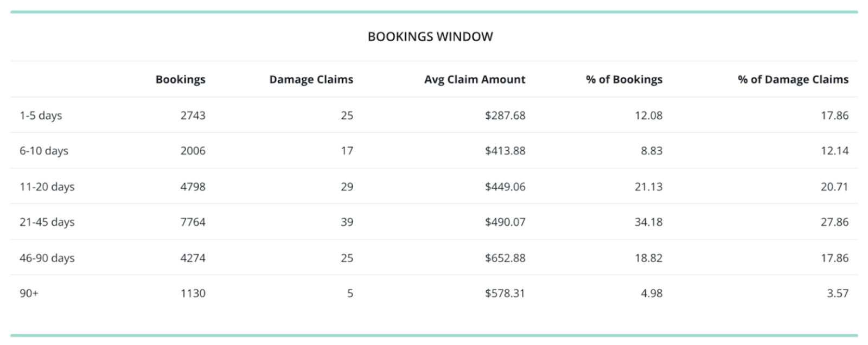Image resolution: width=868 pixels, height=345 pixels.
Task: Click the Bookings column header
Action: pyautogui.click(x=180, y=80)
